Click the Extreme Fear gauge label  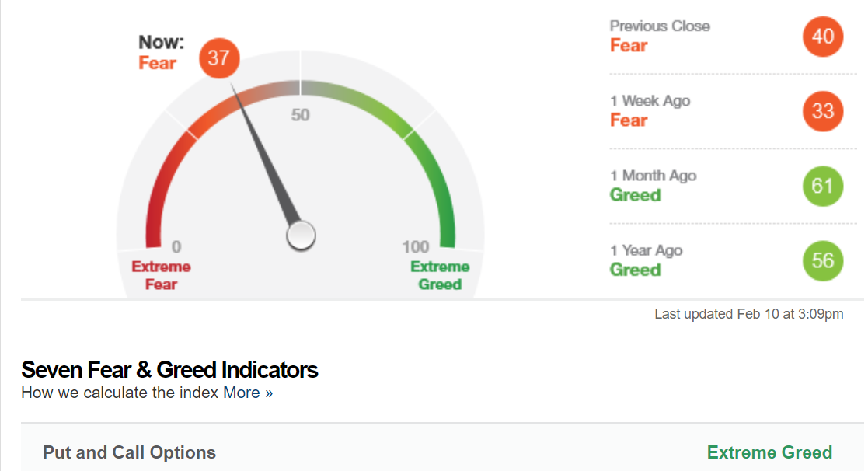[x=161, y=275]
